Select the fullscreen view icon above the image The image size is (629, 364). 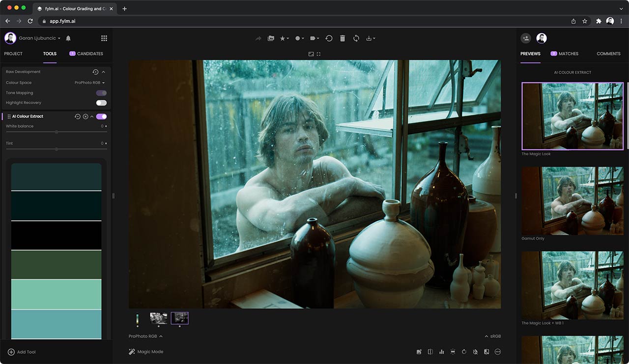point(318,54)
